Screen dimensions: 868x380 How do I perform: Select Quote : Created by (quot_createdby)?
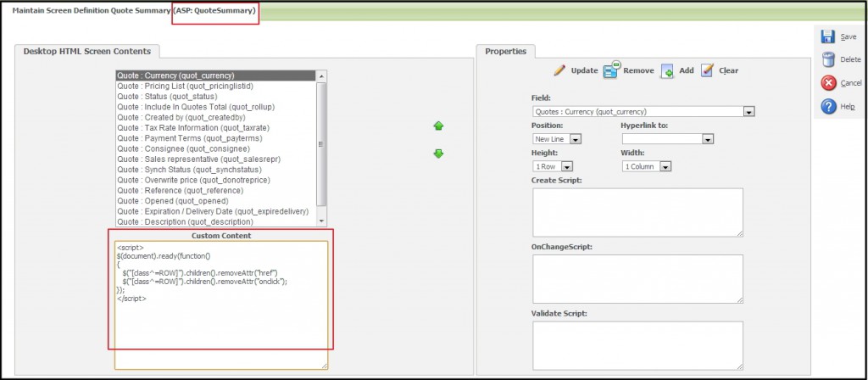point(216,117)
